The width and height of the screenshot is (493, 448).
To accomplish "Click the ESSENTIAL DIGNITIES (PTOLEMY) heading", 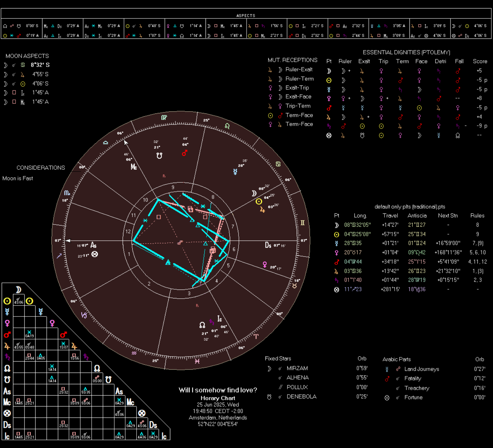I will tap(406, 52).
